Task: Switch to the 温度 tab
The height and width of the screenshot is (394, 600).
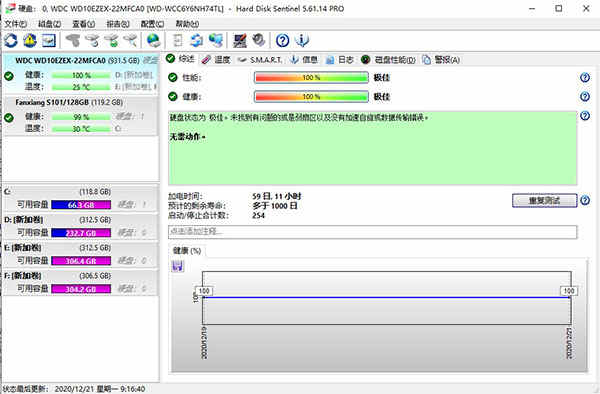Action: click(216, 60)
